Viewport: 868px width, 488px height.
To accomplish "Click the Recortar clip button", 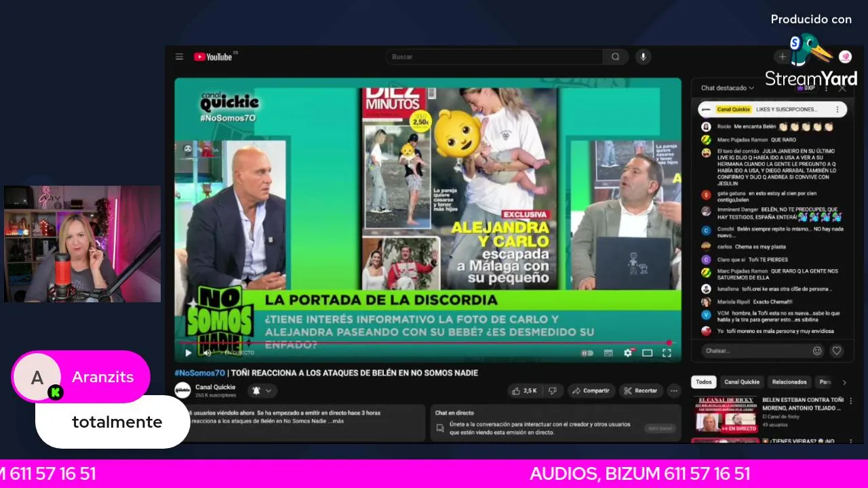I will tap(641, 390).
